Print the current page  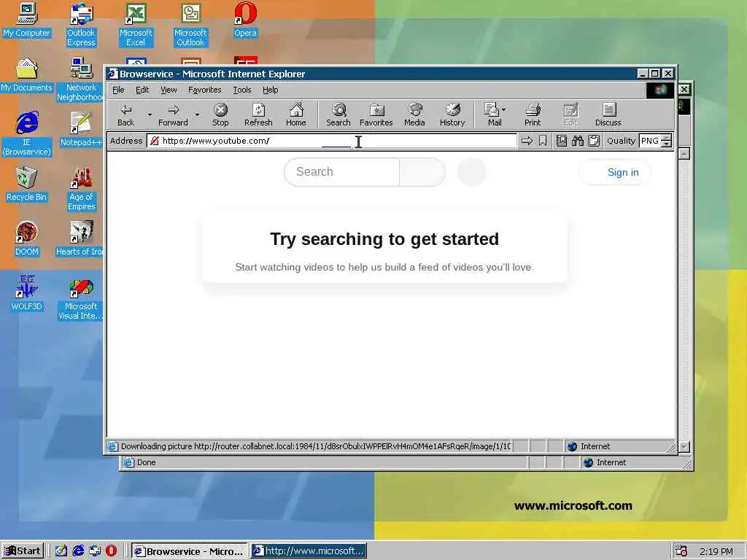click(533, 115)
